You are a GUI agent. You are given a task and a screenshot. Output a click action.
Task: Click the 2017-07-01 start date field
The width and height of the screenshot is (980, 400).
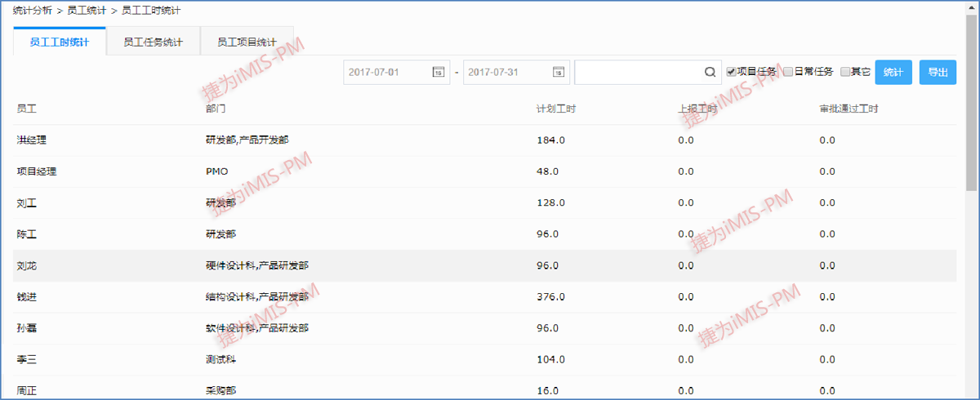point(387,72)
